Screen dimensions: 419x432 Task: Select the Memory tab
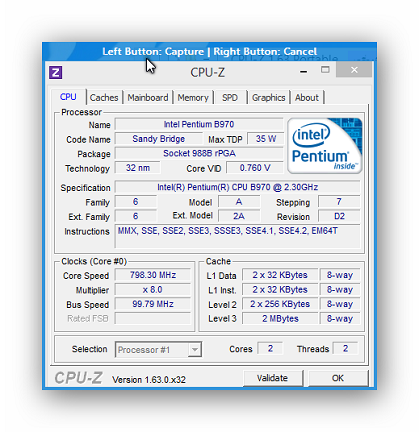pos(193,98)
